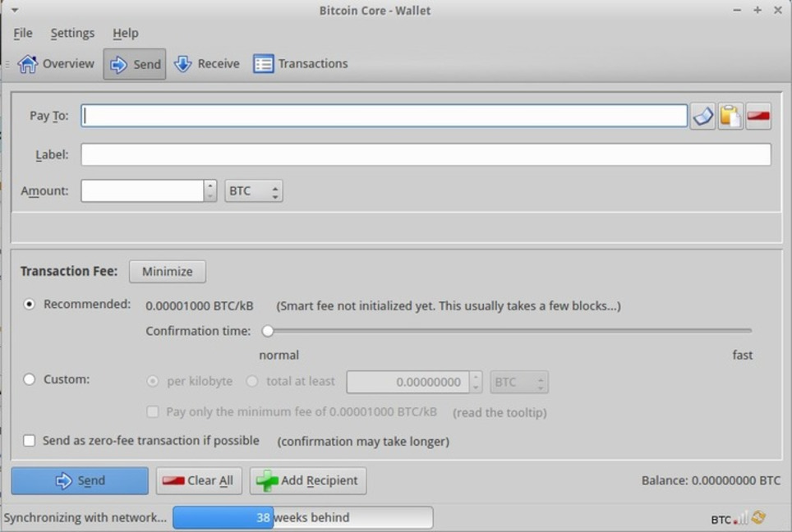Click the 'normal' label under the slider

pyautogui.click(x=279, y=355)
